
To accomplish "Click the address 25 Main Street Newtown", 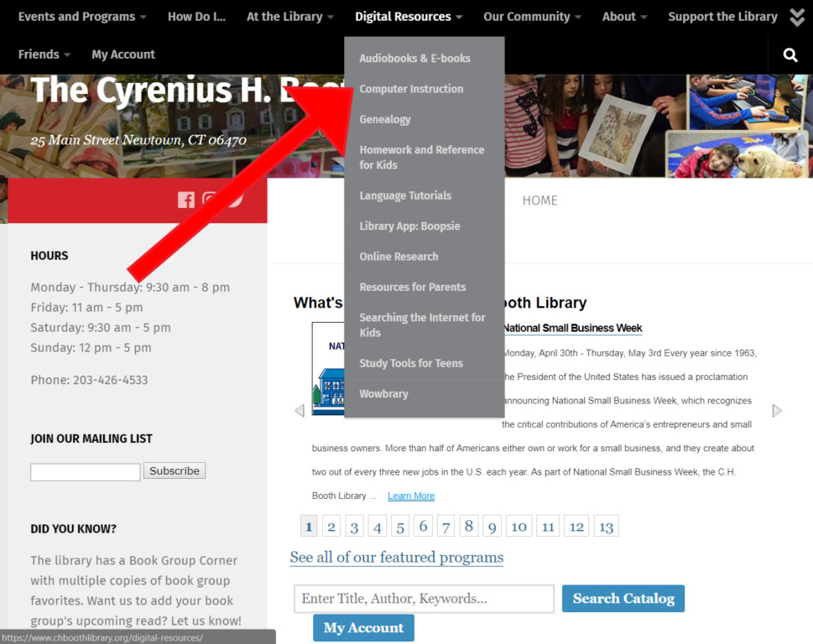I will 138,140.
